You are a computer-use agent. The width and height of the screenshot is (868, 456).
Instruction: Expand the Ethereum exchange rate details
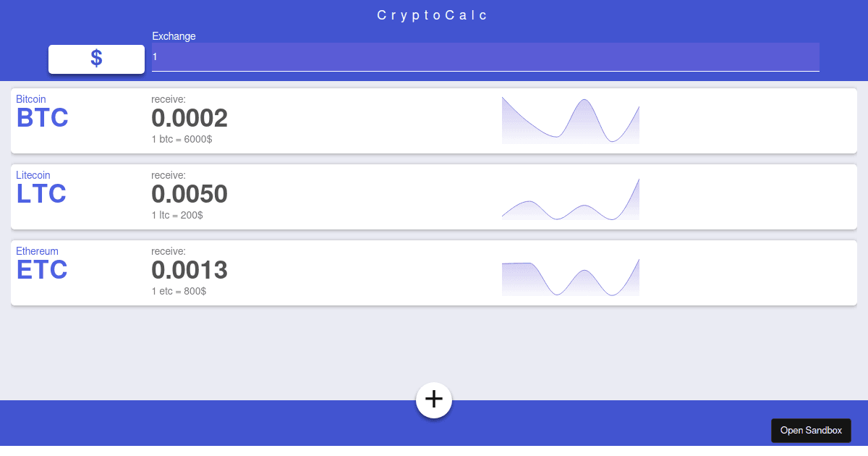point(178,291)
